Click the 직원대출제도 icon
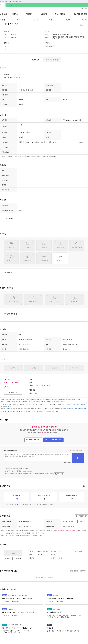 click(28, 258)
